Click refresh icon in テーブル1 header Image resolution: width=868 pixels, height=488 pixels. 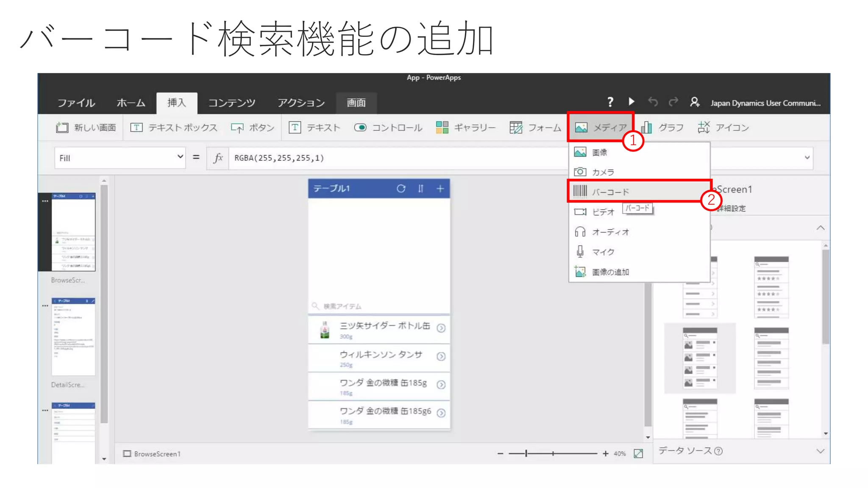pyautogui.click(x=401, y=189)
